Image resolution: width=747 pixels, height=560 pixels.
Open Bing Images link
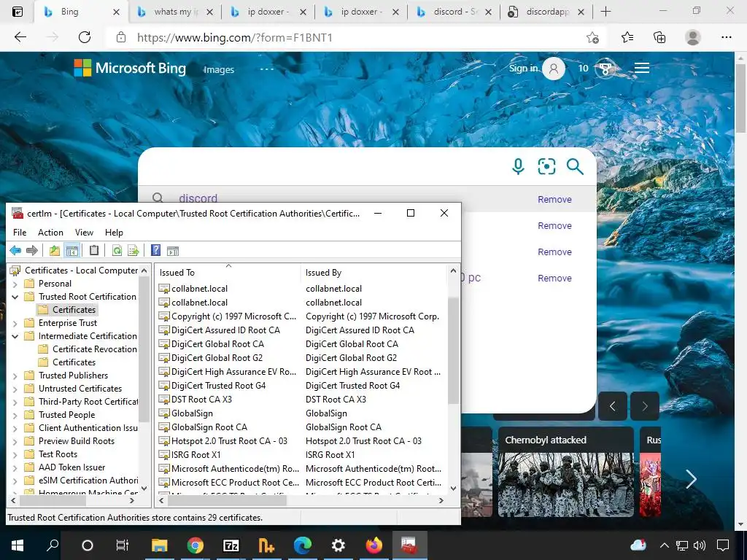pos(219,69)
